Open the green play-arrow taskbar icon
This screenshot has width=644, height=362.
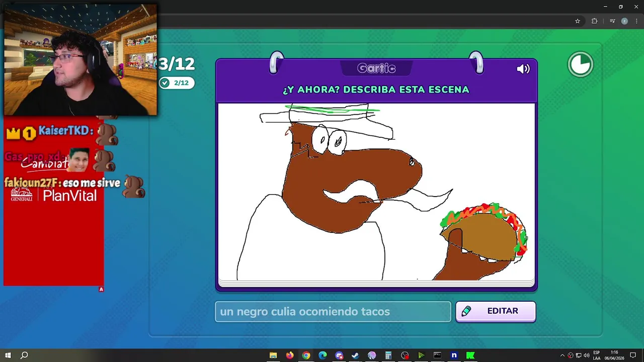(x=421, y=355)
